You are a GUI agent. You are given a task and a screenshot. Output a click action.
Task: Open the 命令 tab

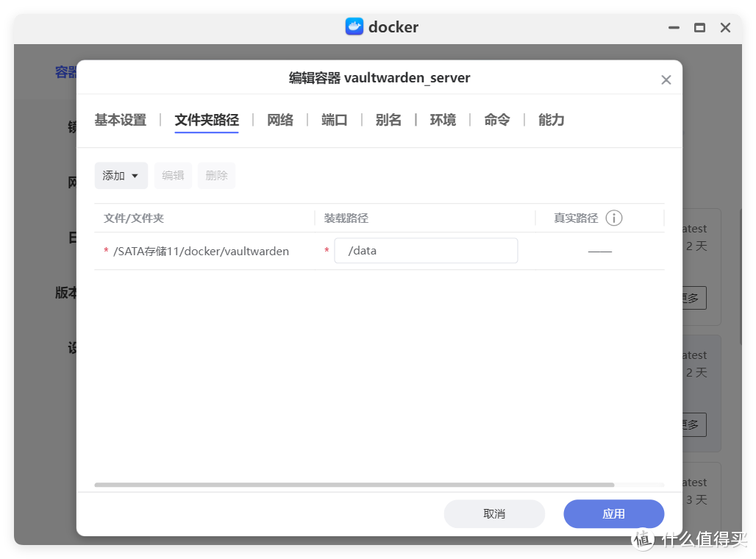[x=497, y=120]
